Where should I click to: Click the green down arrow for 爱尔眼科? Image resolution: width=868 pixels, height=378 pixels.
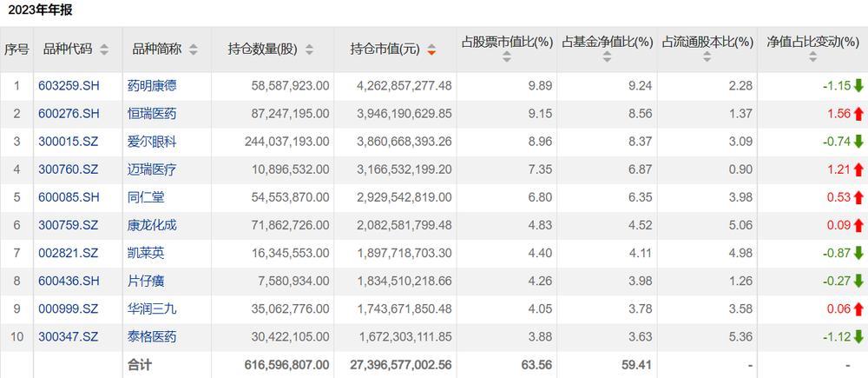click(858, 142)
